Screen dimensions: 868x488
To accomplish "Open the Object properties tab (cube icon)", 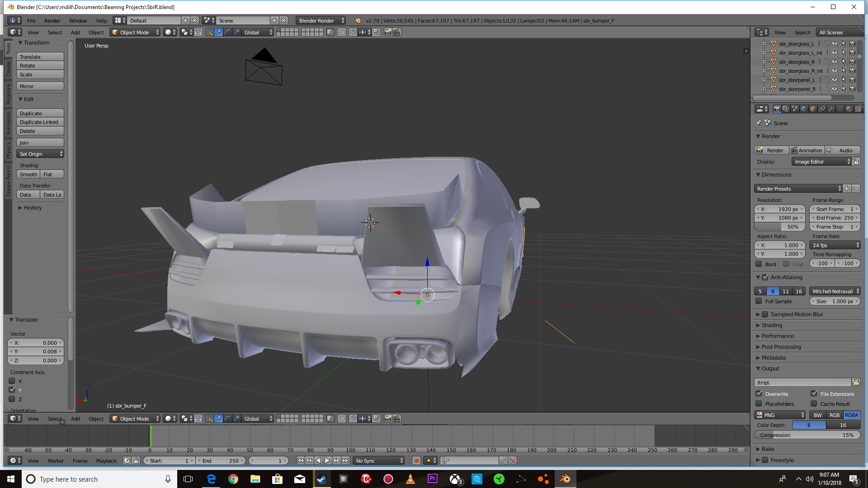I will pos(813,109).
